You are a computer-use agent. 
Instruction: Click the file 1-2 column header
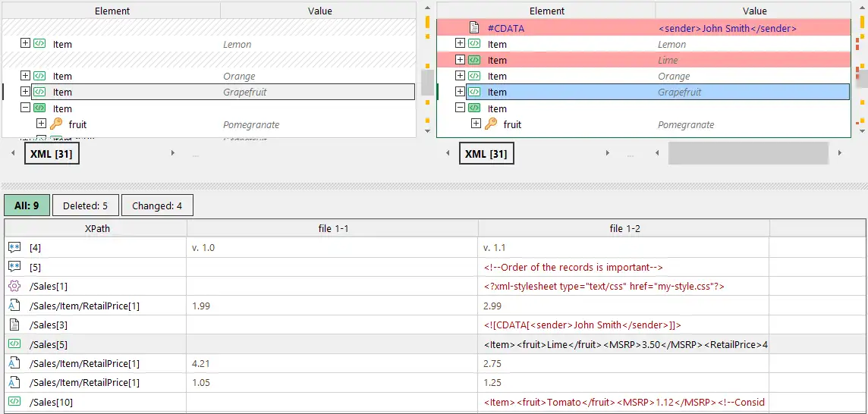[x=624, y=228]
